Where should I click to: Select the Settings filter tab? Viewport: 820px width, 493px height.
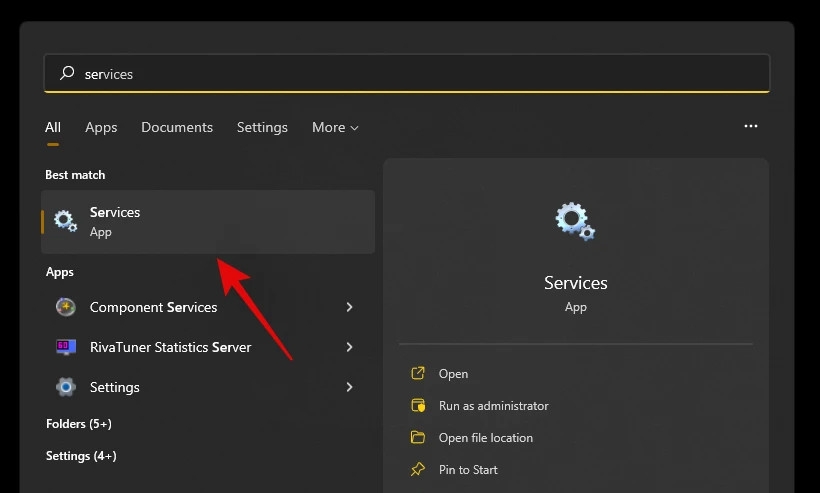tap(262, 128)
